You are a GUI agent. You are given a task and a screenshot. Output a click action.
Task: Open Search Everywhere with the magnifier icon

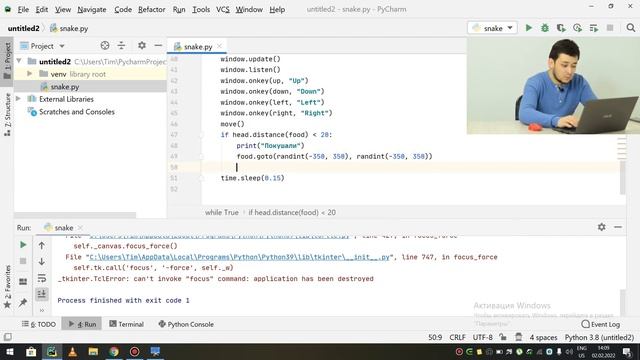(631, 28)
